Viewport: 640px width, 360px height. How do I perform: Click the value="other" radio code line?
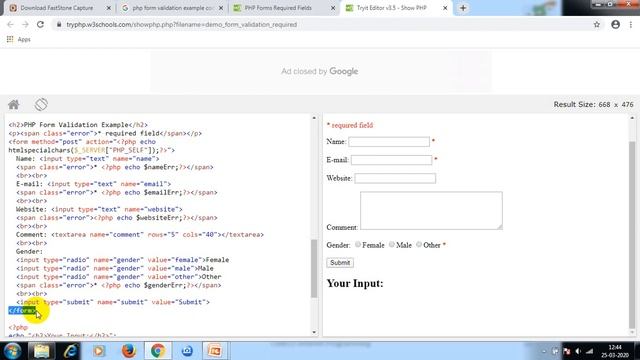coord(119,277)
